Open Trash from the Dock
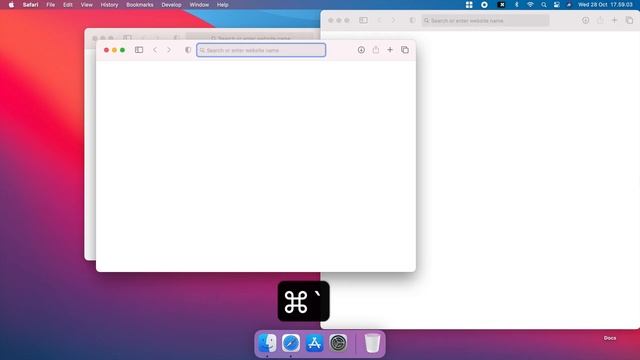 pos(372,343)
